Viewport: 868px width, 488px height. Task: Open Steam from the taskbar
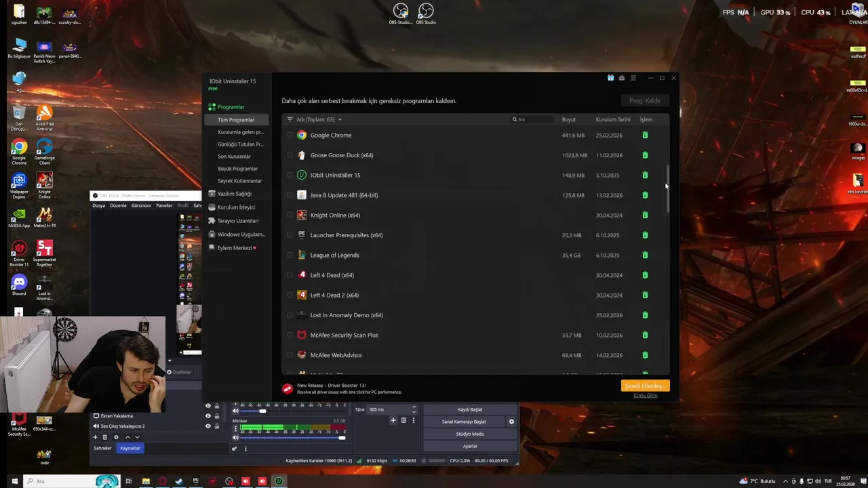(179, 481)
